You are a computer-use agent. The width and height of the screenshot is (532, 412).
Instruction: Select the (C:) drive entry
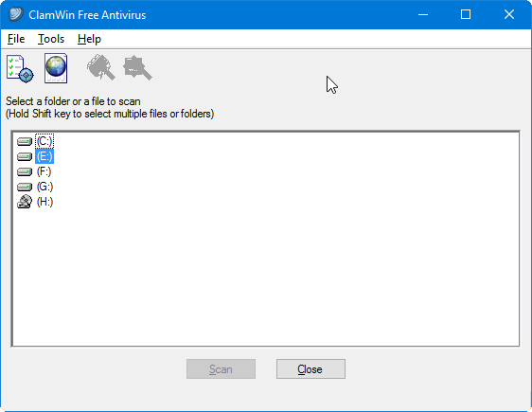(x=44, y=141)
